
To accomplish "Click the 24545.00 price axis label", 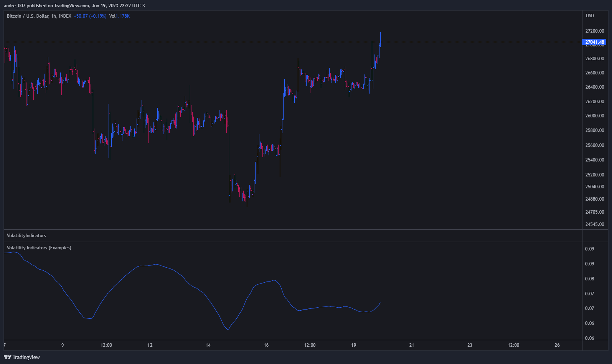I will [x=595, y=224].
